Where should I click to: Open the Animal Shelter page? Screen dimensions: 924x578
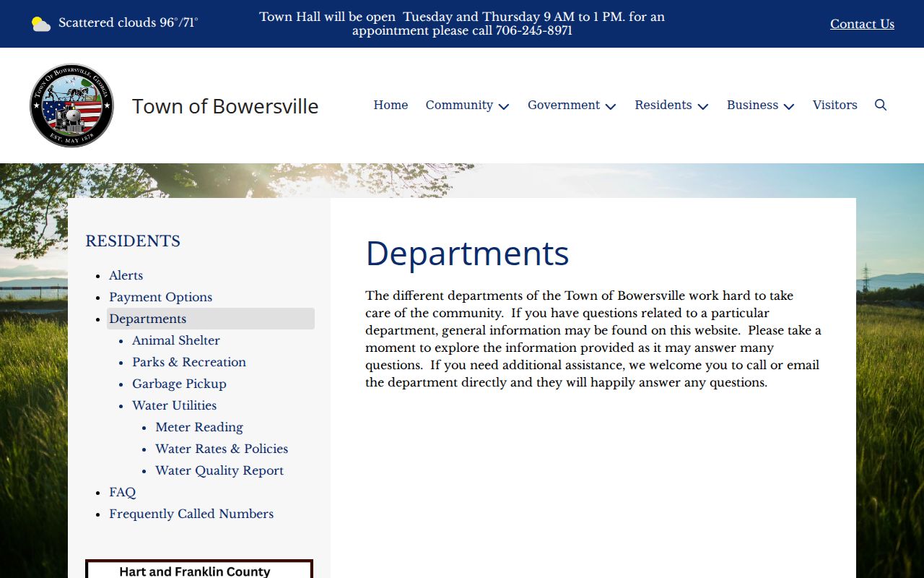tap(176, 340)
